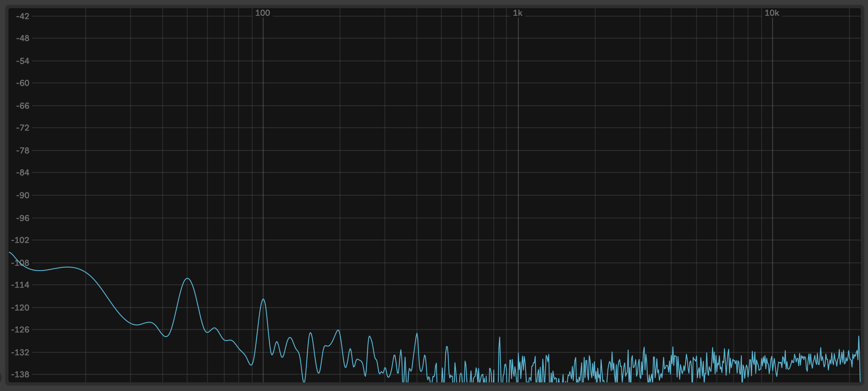This screenshot has width=868, height=391.
Task: Click the -132 dB scale label
Action: point(20,352)
